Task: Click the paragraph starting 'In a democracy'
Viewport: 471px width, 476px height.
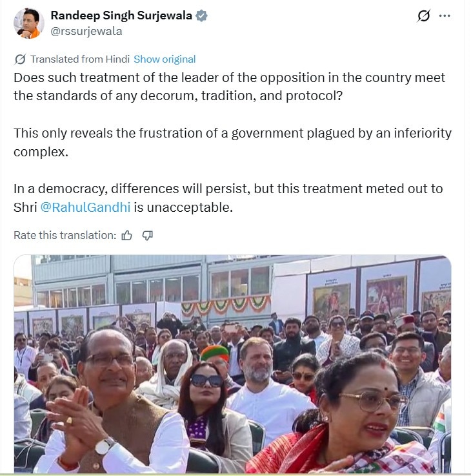Action: pyautogui.click(x=228, y=198)
